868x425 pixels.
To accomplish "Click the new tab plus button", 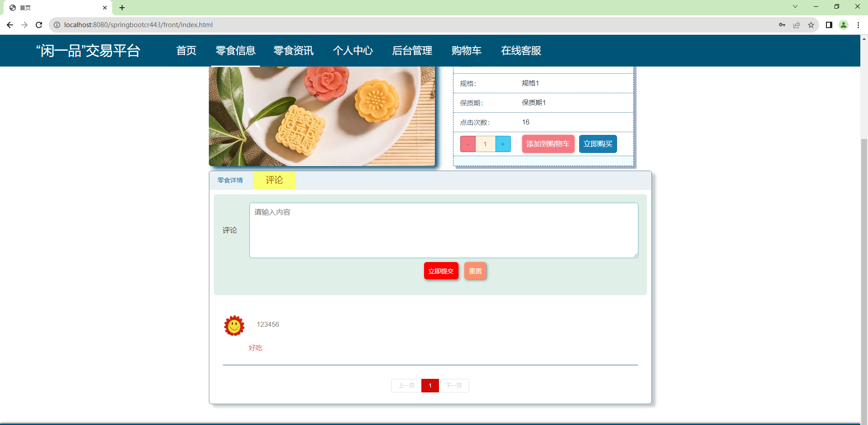I will (x=122, y=8).
